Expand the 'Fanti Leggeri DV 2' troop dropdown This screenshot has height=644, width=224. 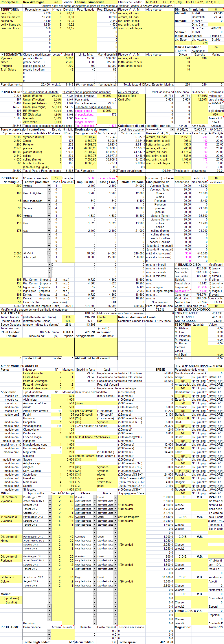point(50,517)
